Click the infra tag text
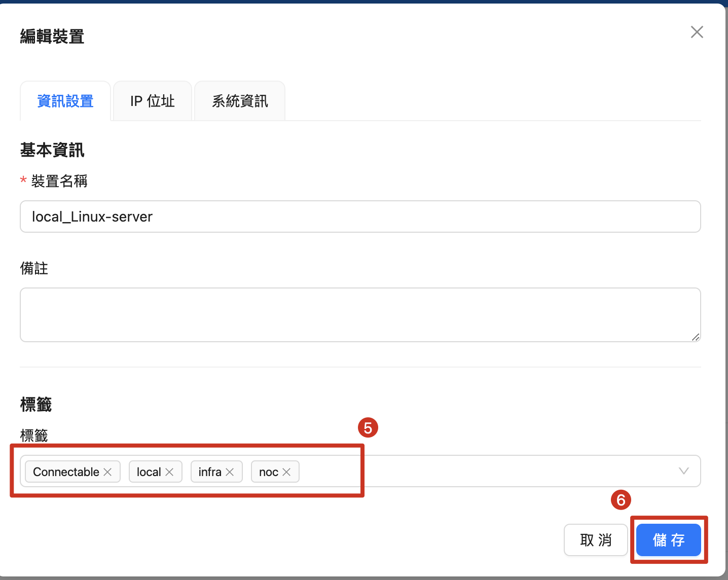This screenshot has height=580, width=728. [x=210, y=472]
